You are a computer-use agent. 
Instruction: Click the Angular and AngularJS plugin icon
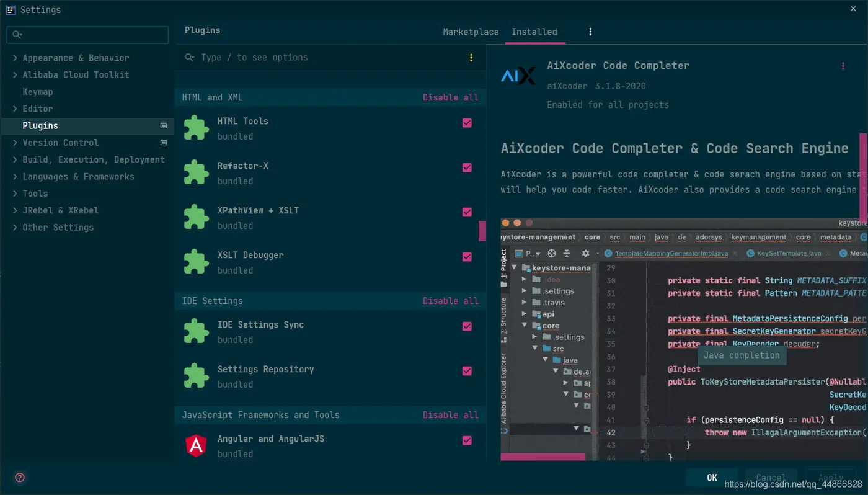196,446
